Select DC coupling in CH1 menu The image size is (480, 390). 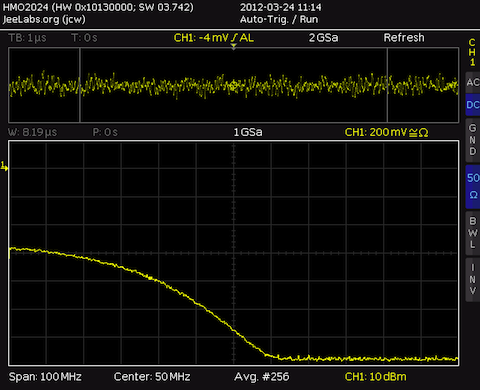[x=473, y=105]
